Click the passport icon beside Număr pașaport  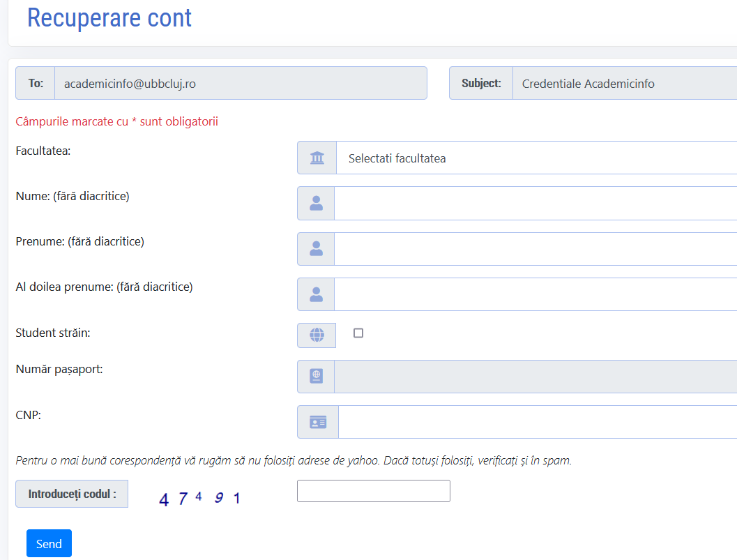click(x=316, y=377)
